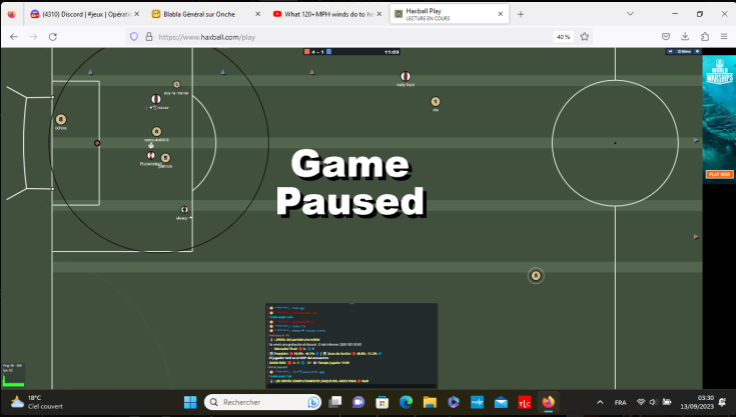Screen dimensions: 736x417
Task: Open Task View on the taskbar
Action: 335,402
